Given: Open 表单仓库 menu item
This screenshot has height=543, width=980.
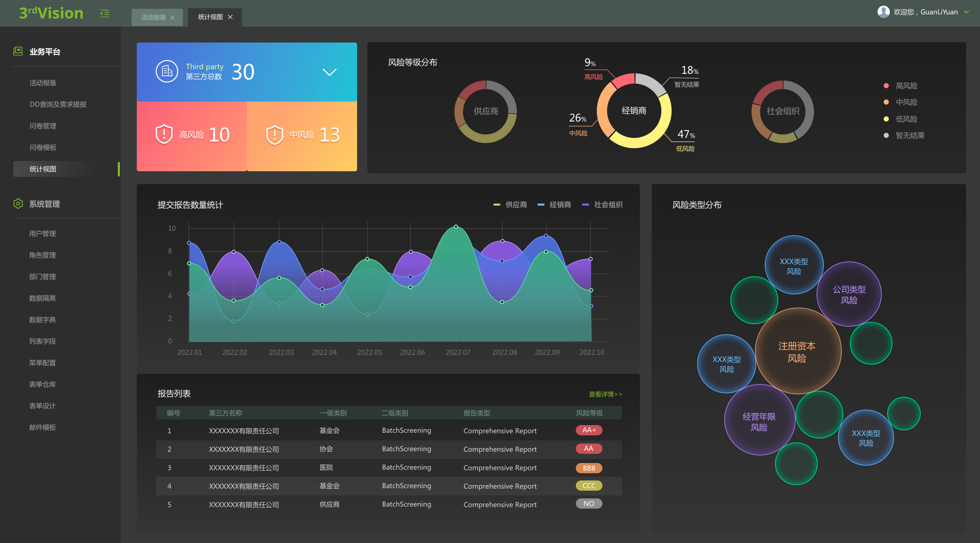Looking at the screenshot, I should [x=43, y=384].
